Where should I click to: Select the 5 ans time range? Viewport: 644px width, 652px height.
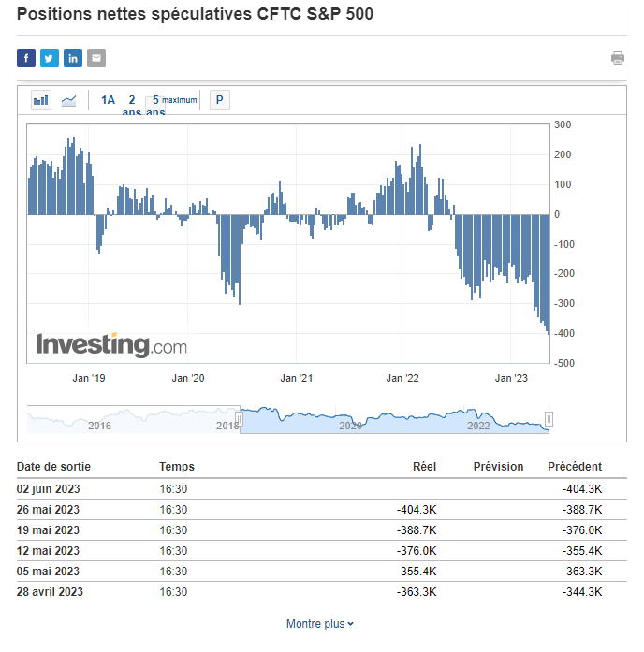(155, 101)
